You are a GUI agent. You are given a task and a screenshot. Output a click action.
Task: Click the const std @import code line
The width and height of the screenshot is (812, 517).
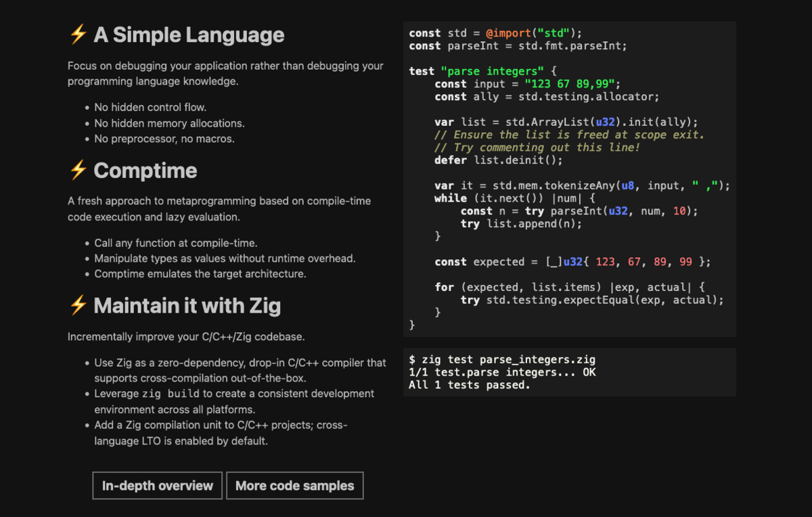tap(495, 32)
